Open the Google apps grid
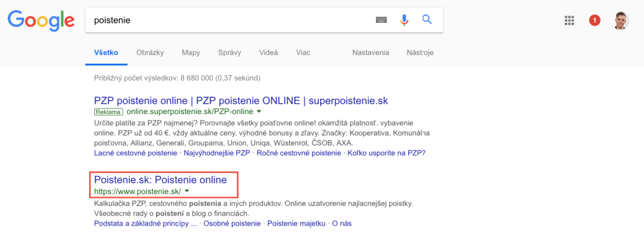The width and height of the screenshot is (644, 240). tap(569, 20)
